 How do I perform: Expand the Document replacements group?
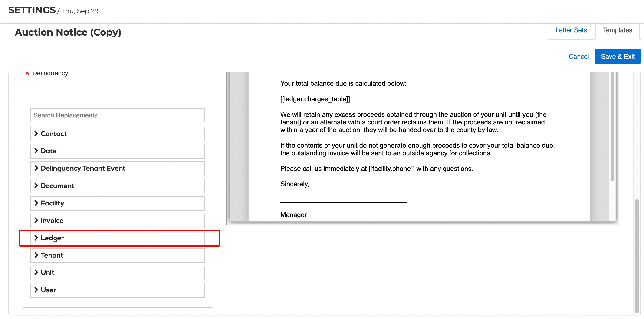(118, 186)
